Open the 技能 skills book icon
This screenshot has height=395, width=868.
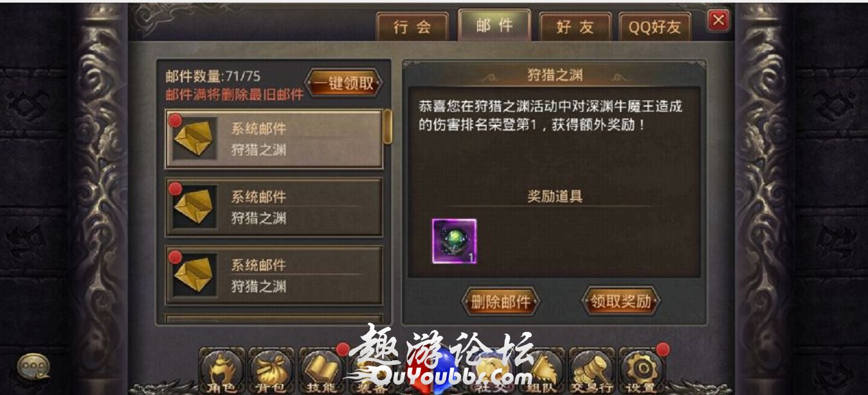pos(321,372)
